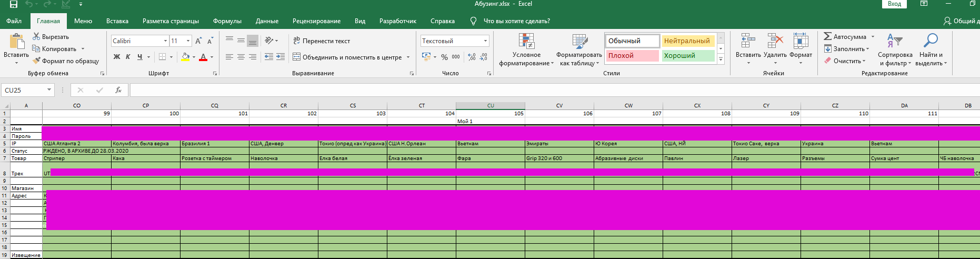Decrease indent icon
Viewport: 980px width, 259px height.
[x=269, y=57]
